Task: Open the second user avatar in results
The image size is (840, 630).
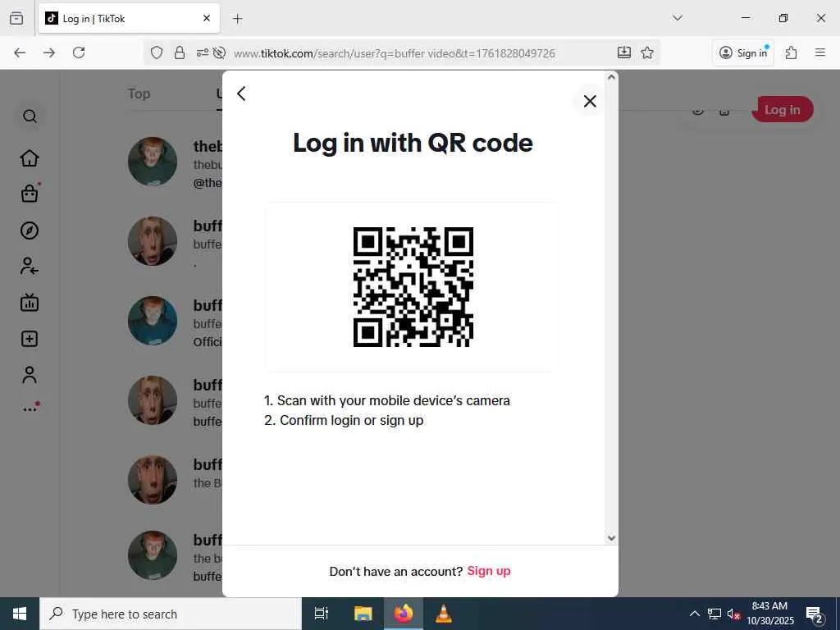Action: [153, 241]
